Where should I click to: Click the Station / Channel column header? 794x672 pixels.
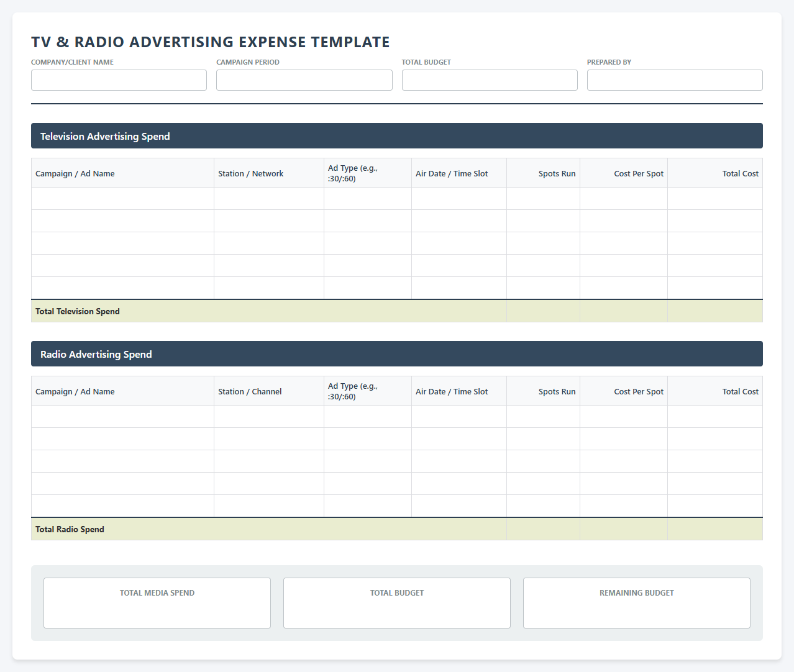269,391
